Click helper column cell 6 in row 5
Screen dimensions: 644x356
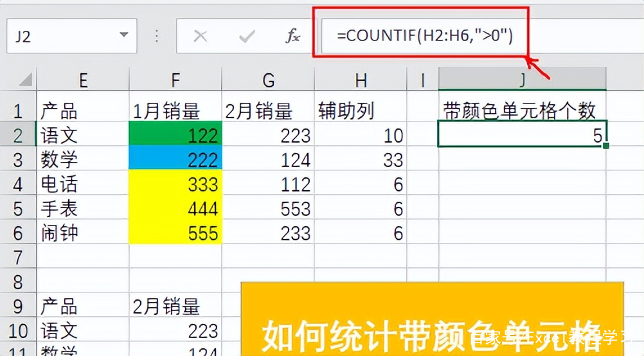click(361, 207)
